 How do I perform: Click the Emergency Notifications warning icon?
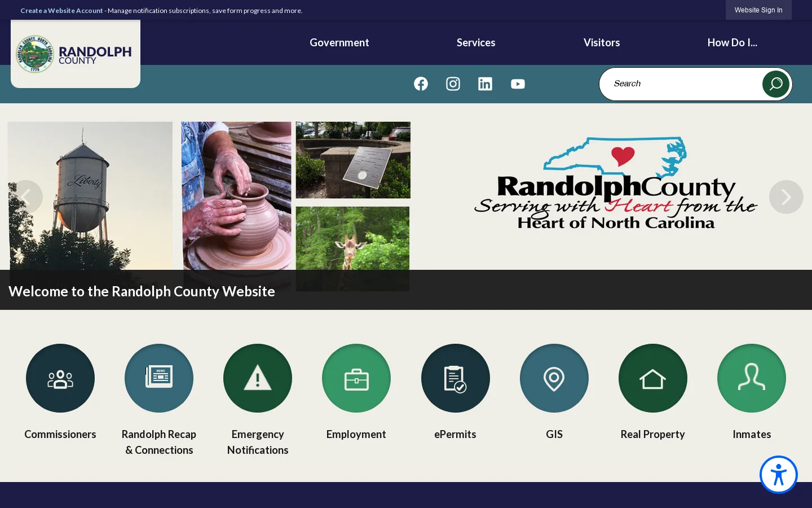coord(258,378)
